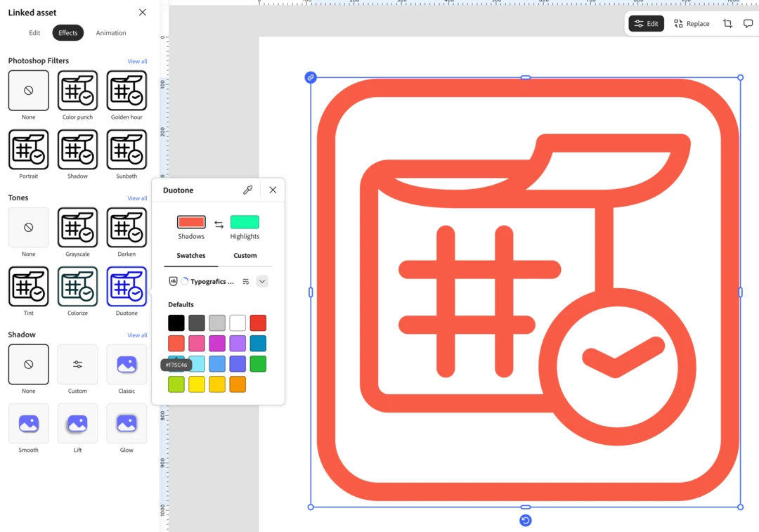Apply the Classic shadow

tap(126, 365)
